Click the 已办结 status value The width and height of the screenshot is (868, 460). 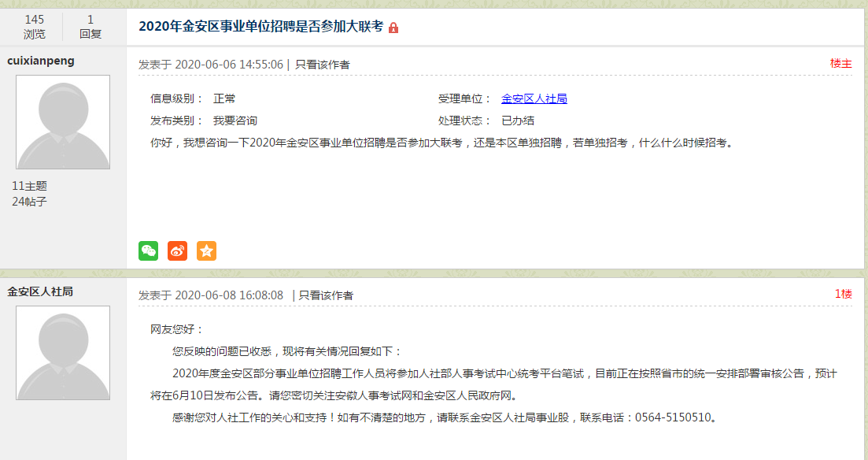(x=518, y=121)
